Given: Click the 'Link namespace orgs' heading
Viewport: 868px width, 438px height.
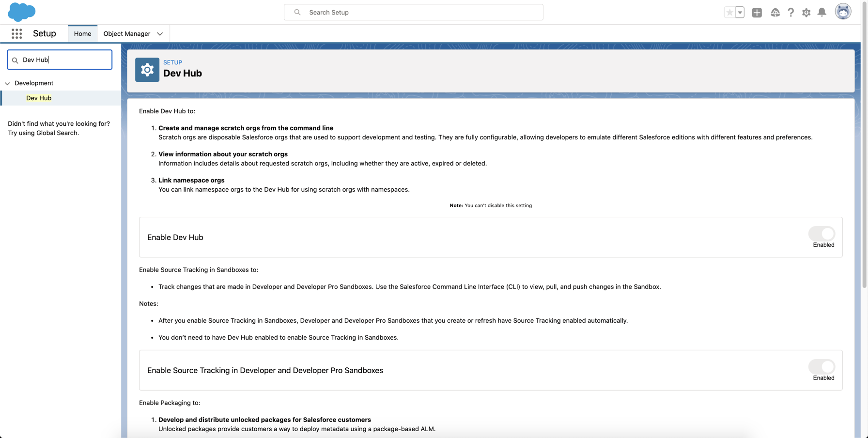Looking at the screenshot, I should [x=191, y=181].
